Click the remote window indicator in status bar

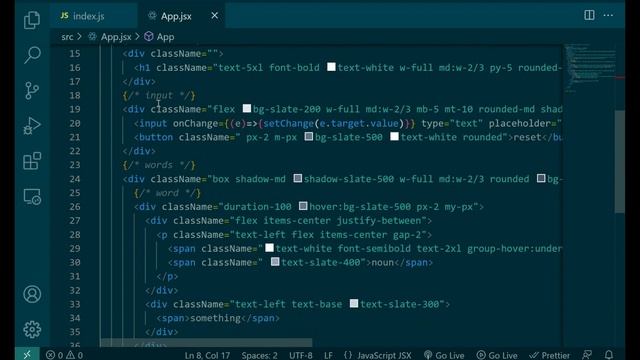tap(27, 355)
